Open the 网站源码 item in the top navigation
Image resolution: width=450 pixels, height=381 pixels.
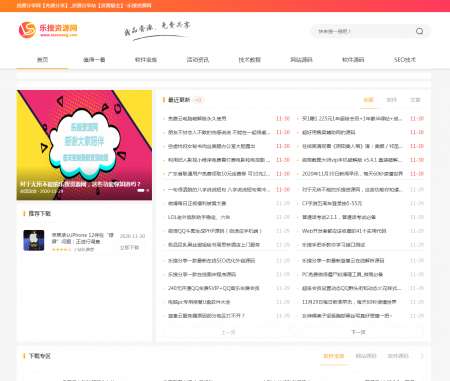pos(301,60)
